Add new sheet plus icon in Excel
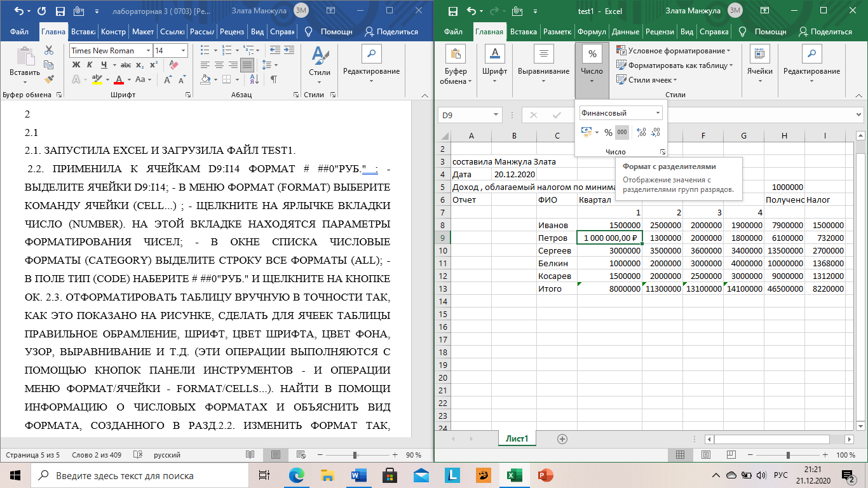 pyautogui.click(x=562, y=438)
